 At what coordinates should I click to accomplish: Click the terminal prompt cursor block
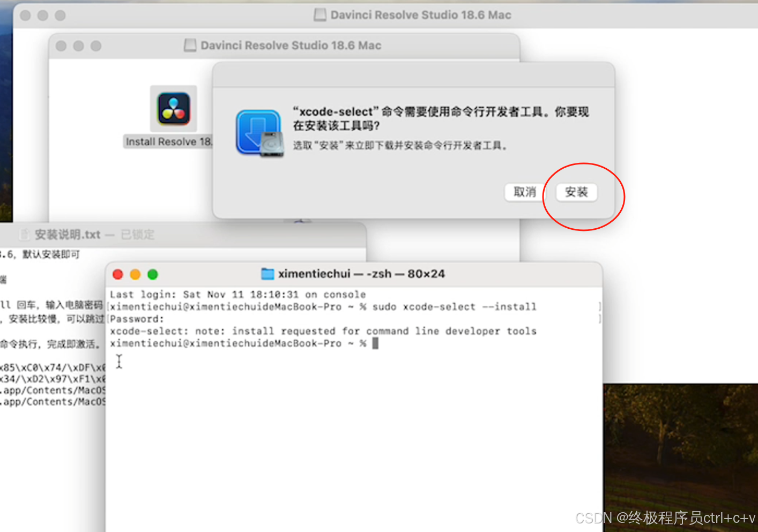click(375, 343)
